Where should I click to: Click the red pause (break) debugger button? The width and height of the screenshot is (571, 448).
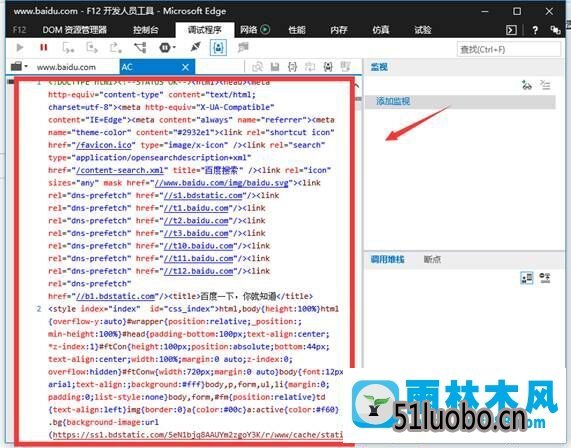(x=44, y=47)
